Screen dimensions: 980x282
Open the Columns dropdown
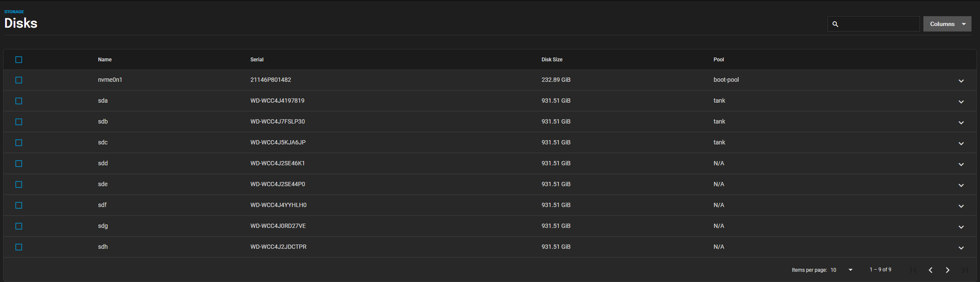[x=947, y=24]
